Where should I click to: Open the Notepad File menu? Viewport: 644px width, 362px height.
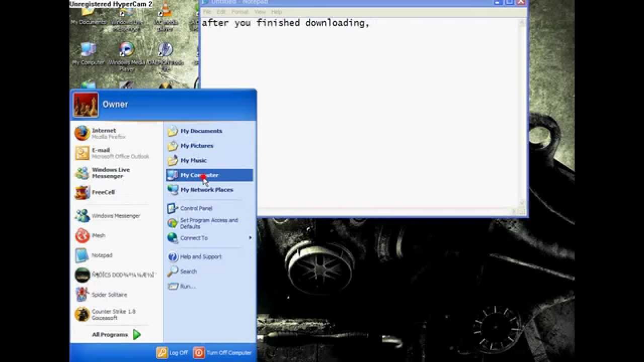click(207, 12)
